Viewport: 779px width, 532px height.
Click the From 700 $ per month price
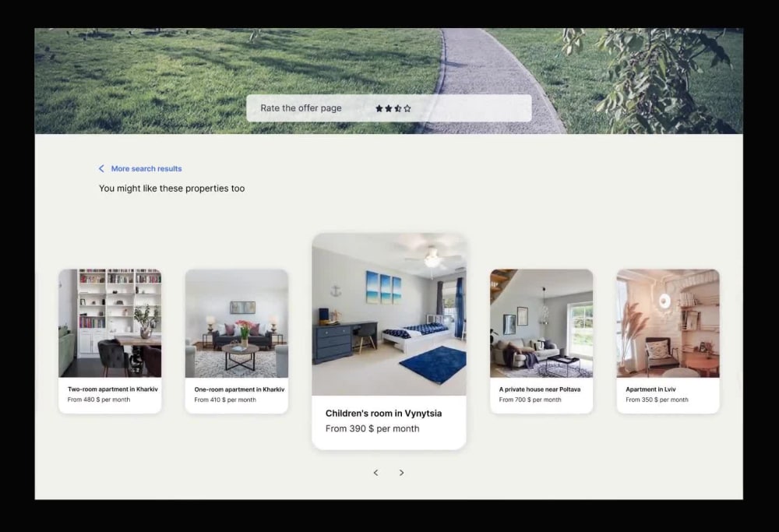point(530,400)
